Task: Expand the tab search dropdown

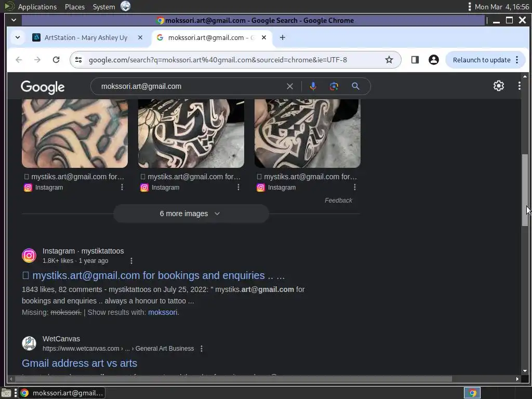Action: [18, 37]
